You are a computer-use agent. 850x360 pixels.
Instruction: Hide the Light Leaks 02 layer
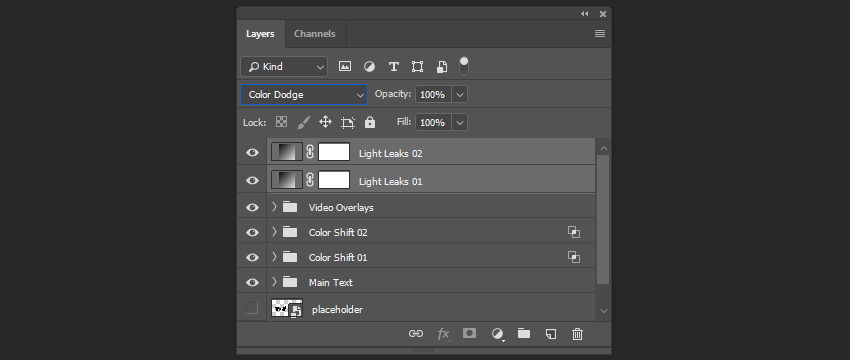click(x=252, y=153)
